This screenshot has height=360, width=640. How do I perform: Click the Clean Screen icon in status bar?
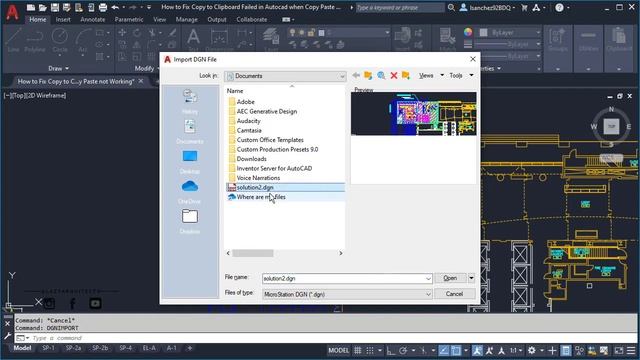coord(619,350)
